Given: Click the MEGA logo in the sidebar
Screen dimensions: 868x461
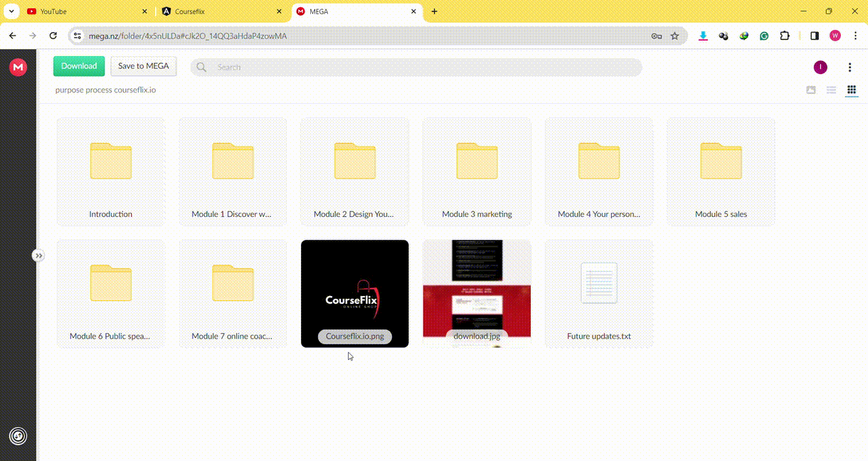Looking at the screenshot, I should tap(18, 67).
